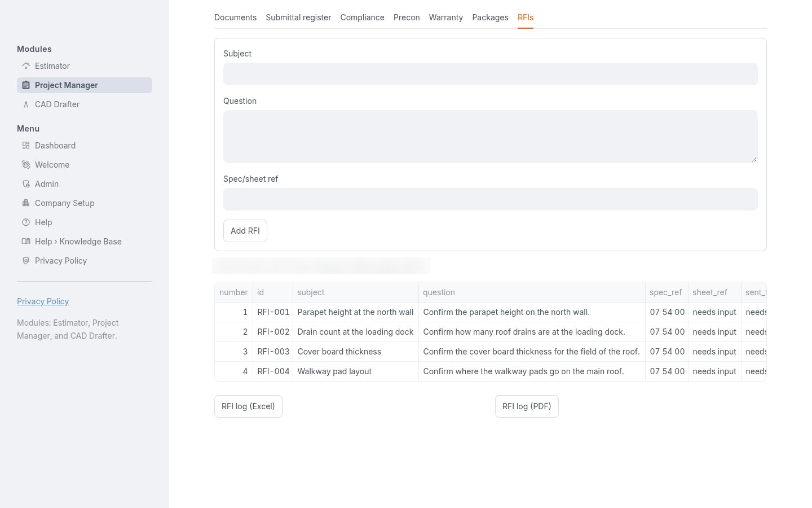Select the RFI-001 id cell

click(273, 312)
